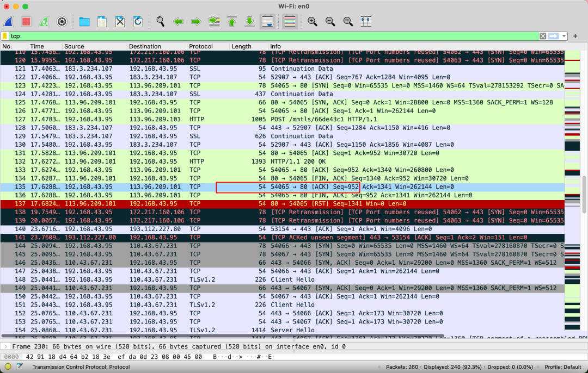Viewport: 588px width, 373px height.
Task: Apply the display filter (arrow button)
Action: 553,36
